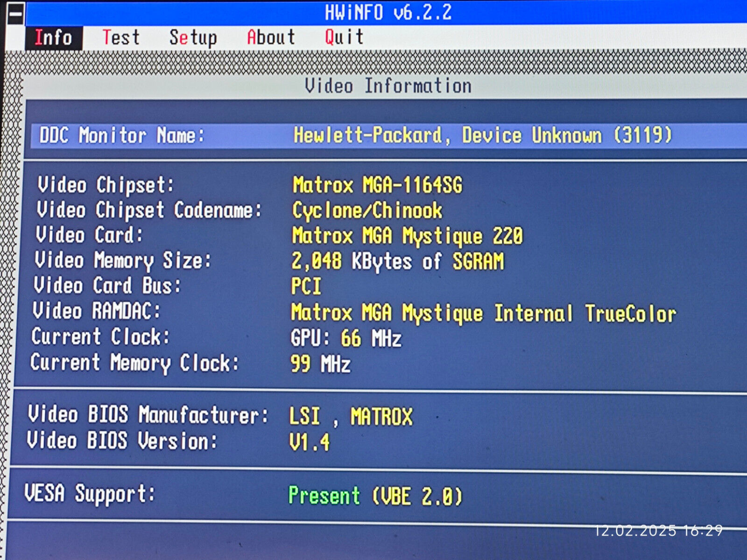Click the Matrox MGA-1164SG value
Screen dimensions: 747x560
(x=377, y=185)
